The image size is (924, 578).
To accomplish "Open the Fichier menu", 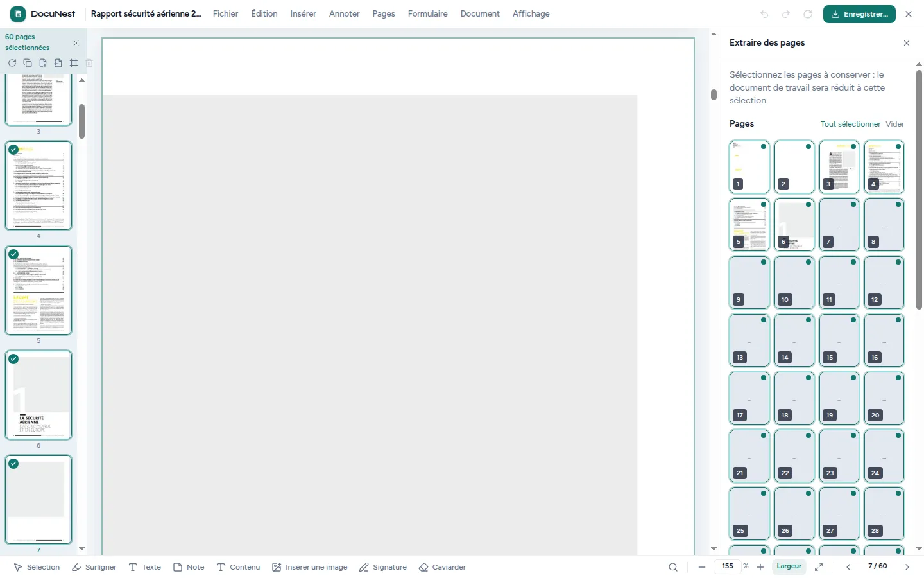I will (226, 13).
